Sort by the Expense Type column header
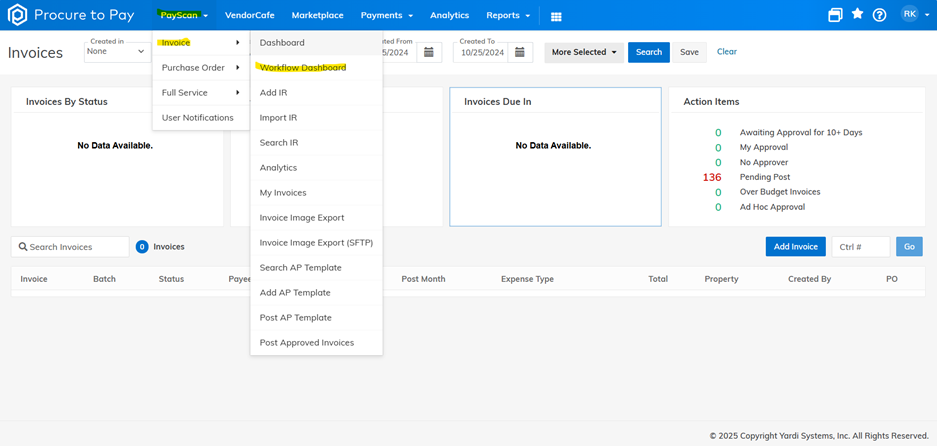The image size is (937, 446). (x=527, y=279)
